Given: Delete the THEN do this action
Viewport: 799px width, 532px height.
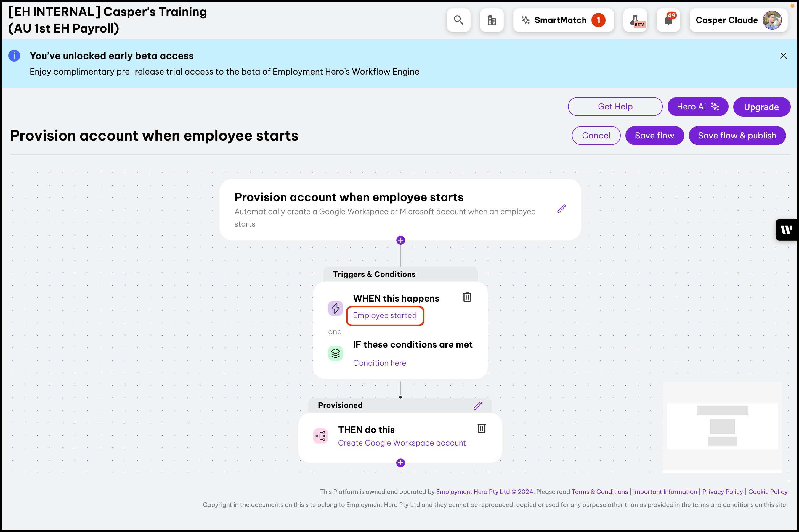Looking at the screenshot, I should coord(481,428).
